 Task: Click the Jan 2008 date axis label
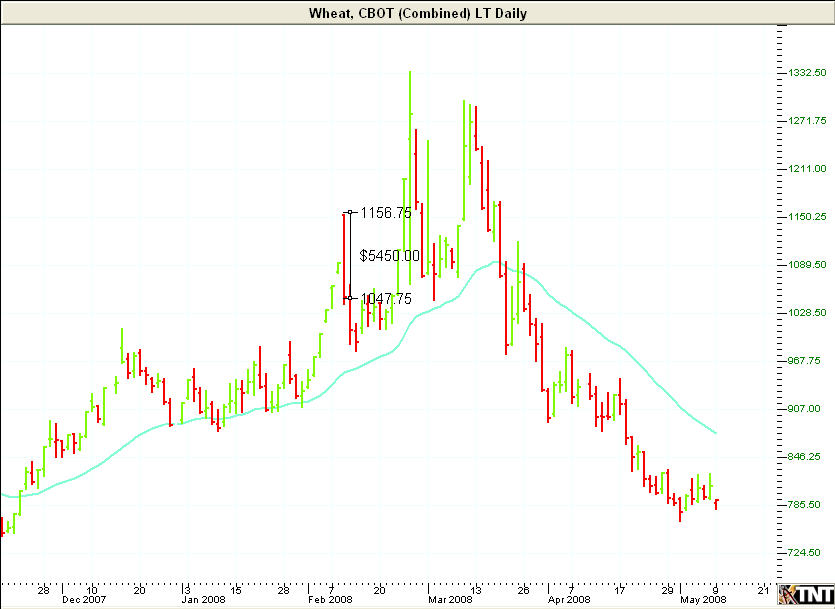pyautogui.click(x=203, y=599)
